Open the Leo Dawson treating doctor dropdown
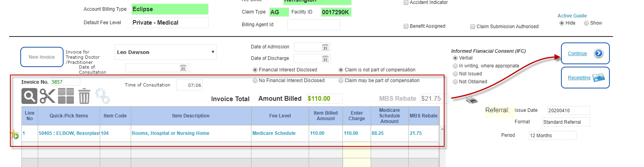The width and height of the screenshot is (644, 167). click(x=166, y=52)
